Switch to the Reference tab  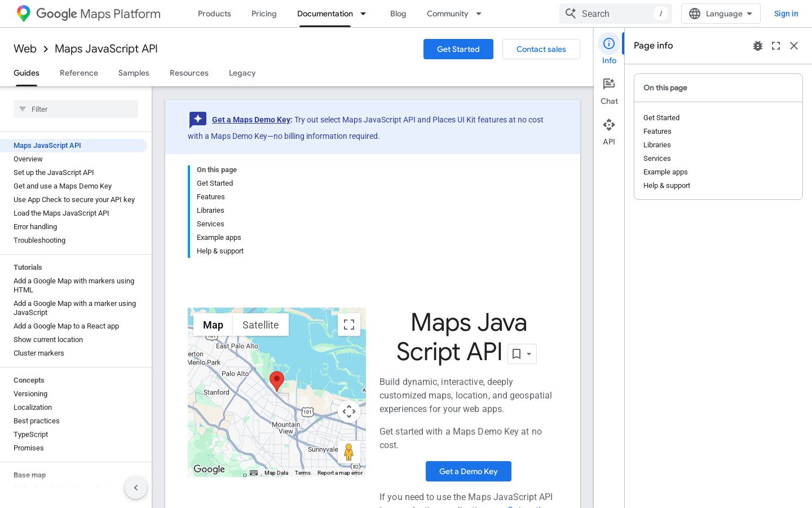(x=79, y=73)
